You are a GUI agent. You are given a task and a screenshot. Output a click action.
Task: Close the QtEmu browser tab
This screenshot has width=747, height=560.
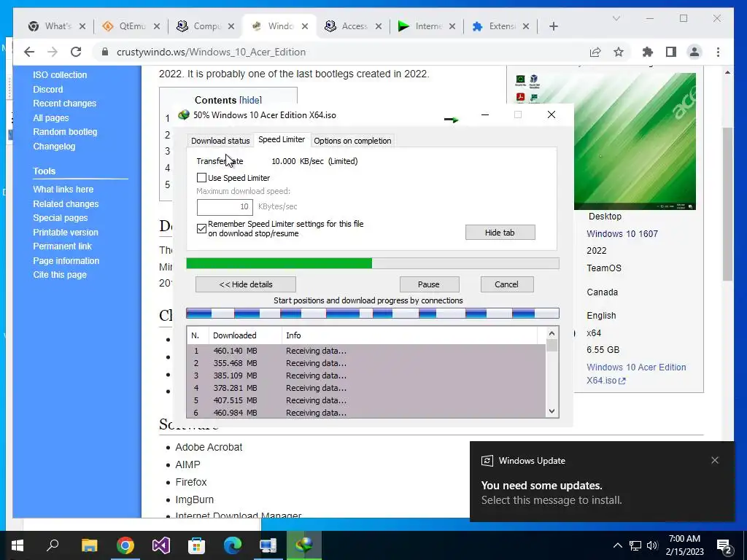click(x=156, y=26)
